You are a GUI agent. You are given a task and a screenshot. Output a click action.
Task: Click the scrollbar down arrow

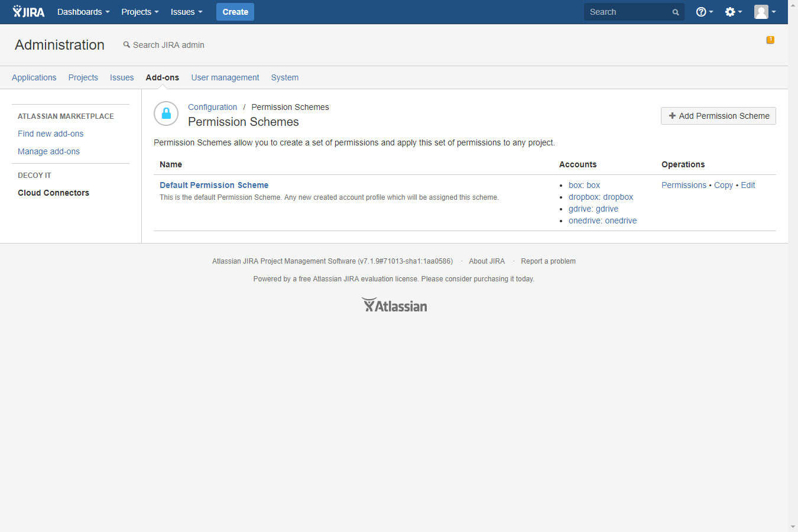coord(793,527)
